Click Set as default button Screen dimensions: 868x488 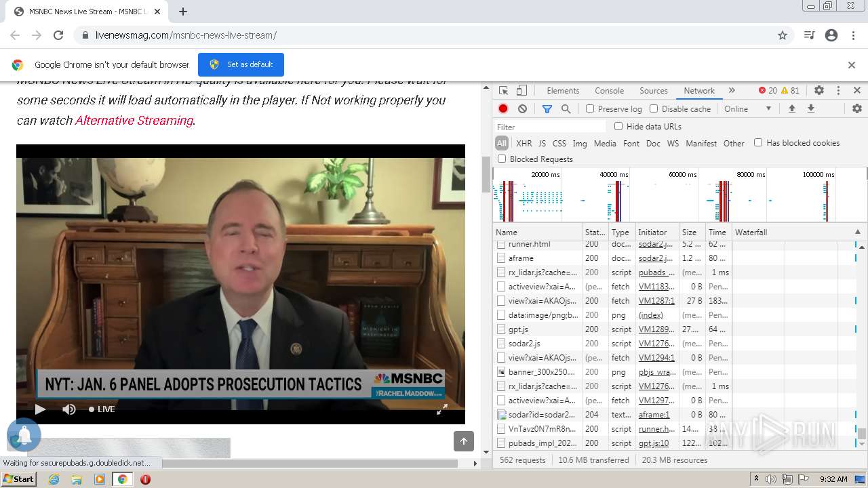241,64
